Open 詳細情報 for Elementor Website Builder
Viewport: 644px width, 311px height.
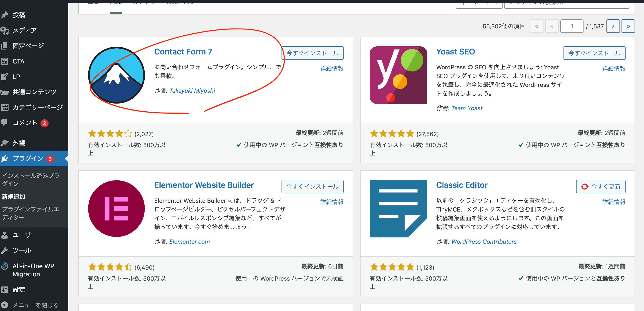(332, 202)
